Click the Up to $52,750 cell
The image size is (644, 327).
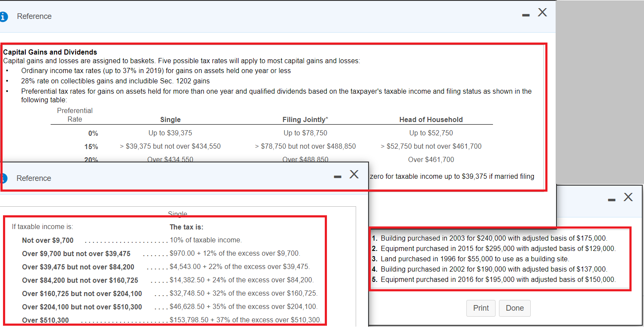(431, 133)
